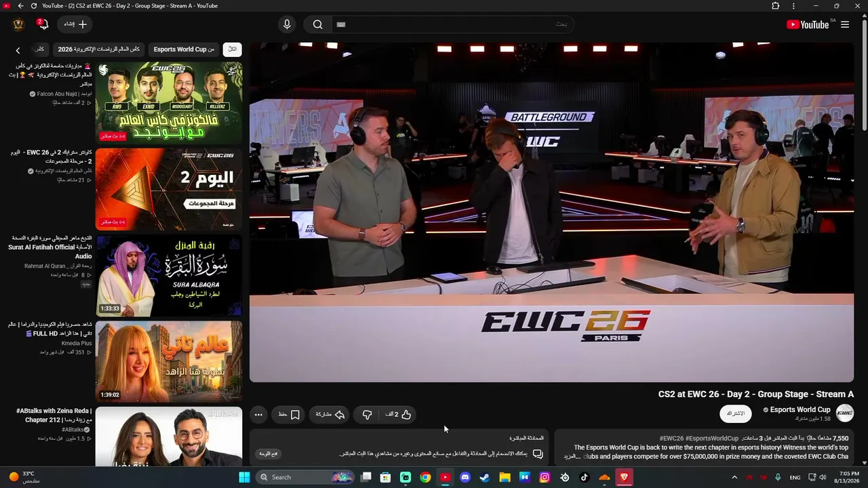Show the on-screen keyboard in the search box
This screenshot has width=868, height=488.
341,24
